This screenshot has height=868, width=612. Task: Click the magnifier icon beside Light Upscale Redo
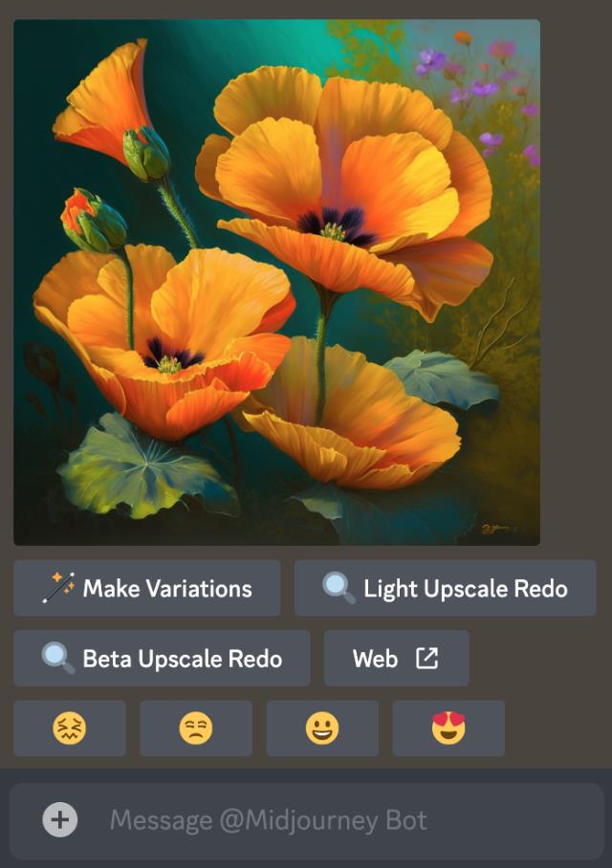339,588
